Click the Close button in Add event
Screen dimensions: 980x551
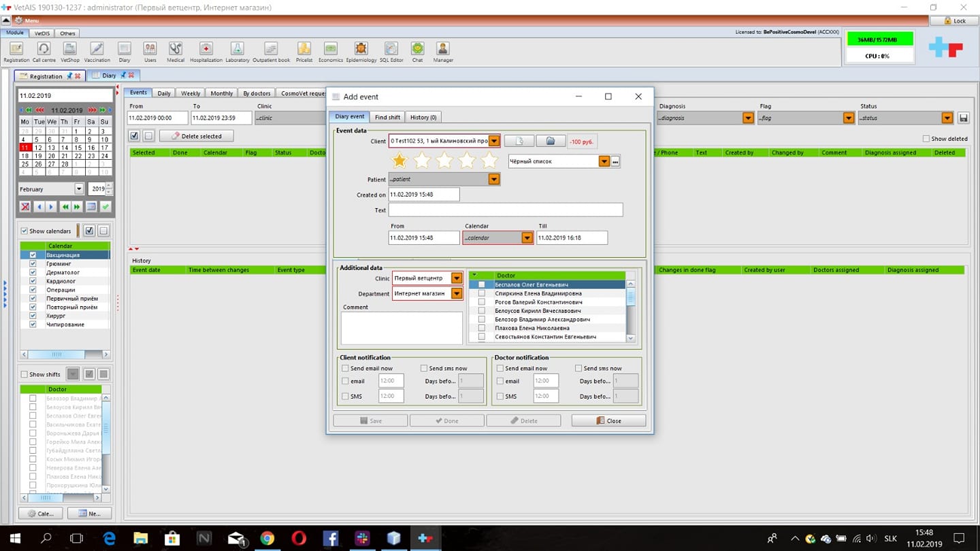click(608, 420)
